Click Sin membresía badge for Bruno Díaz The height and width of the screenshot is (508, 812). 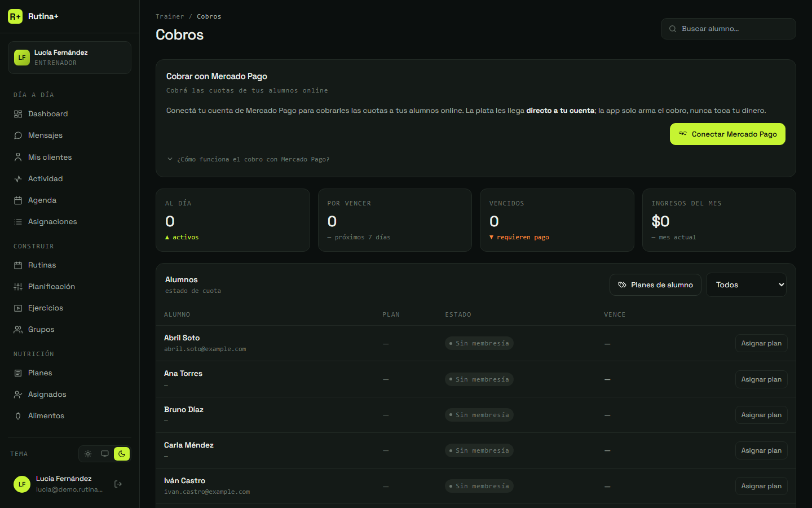point(479,415)
